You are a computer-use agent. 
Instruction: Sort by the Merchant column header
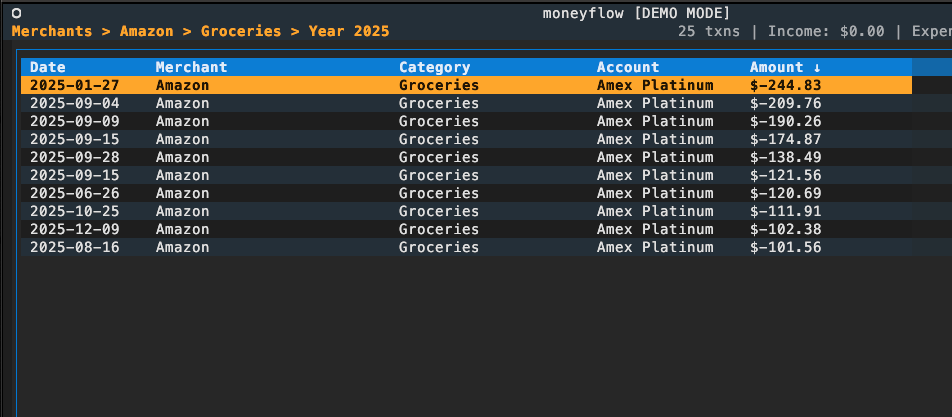(x=191, y=67)
